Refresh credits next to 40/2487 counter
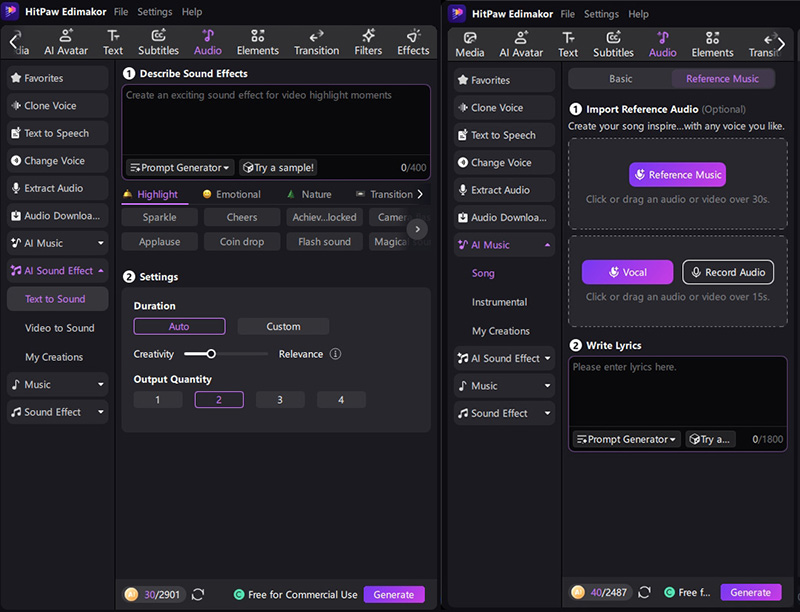Screen dimensions: 800x612 coord(644,592)
